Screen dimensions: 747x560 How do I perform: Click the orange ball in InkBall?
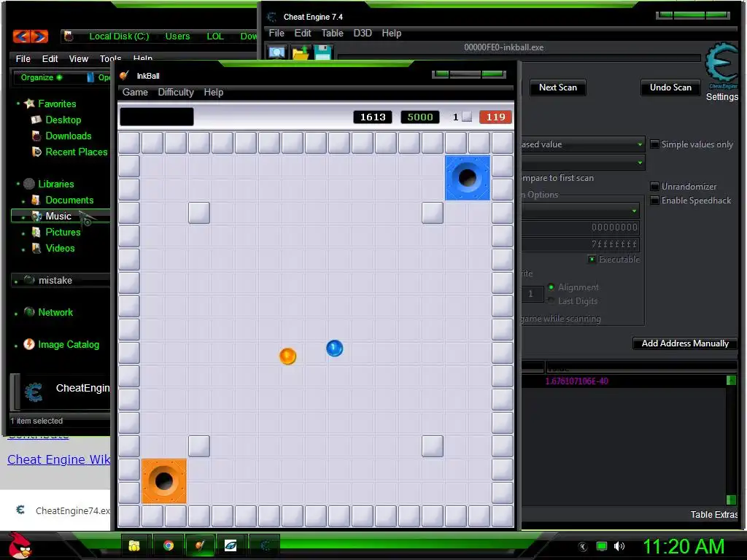pos(287,356)
